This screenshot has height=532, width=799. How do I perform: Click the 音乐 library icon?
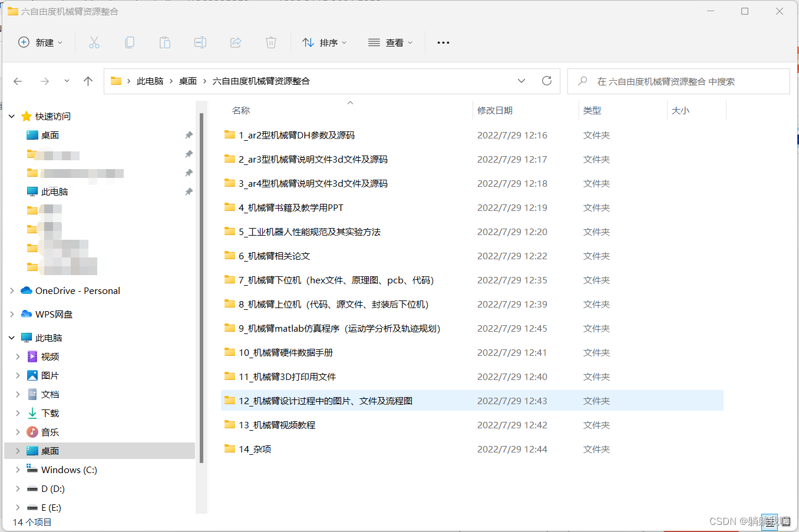pos(32,432)
